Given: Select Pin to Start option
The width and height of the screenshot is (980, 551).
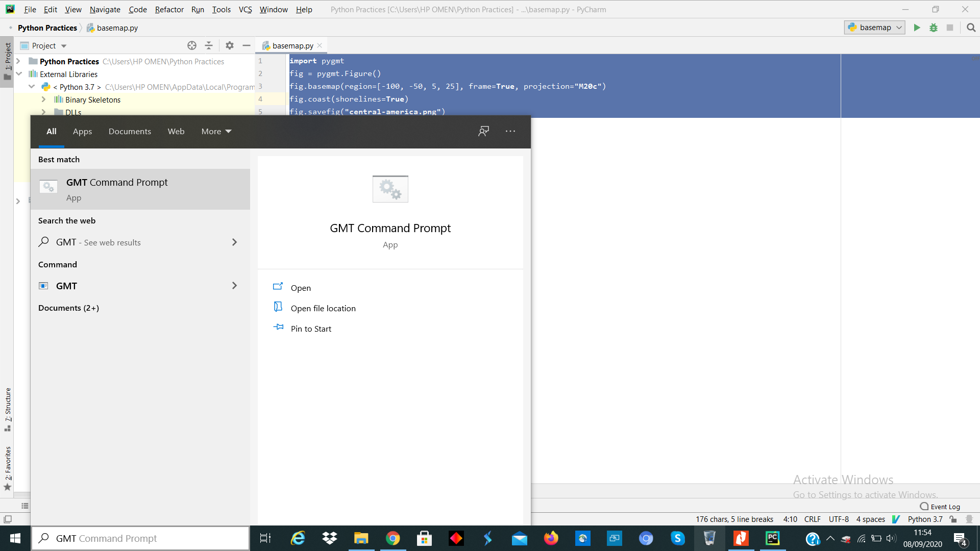Looking at the screenshot, I should 311,329.
